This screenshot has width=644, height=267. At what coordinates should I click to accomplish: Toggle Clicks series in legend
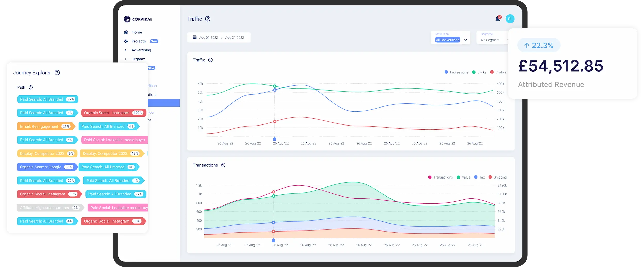pyautogui.click(x=479, y=72)
